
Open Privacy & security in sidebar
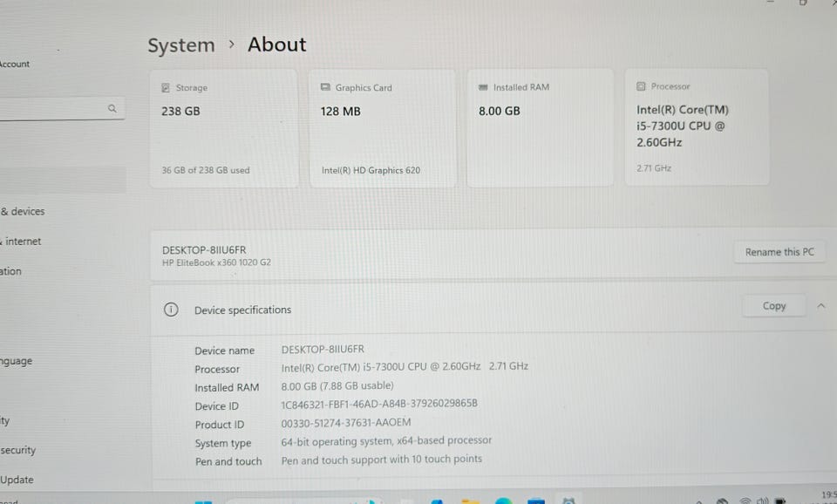pyautogui.click(x=17, y=450)
